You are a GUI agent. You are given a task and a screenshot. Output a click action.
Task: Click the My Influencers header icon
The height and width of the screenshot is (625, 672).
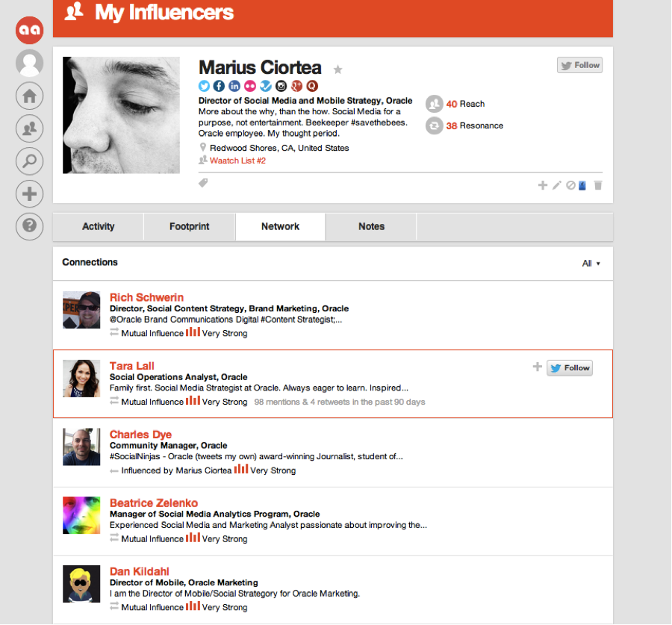tap(74, 11)
